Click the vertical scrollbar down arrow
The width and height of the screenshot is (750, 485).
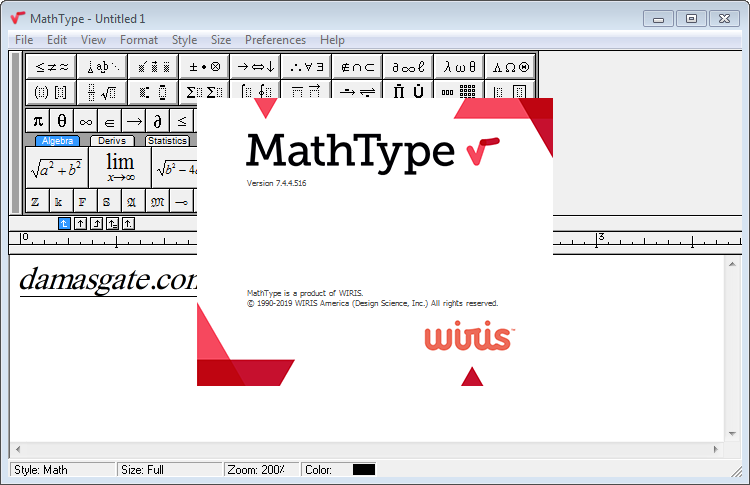pyautogui.click(x=732, y=434)
